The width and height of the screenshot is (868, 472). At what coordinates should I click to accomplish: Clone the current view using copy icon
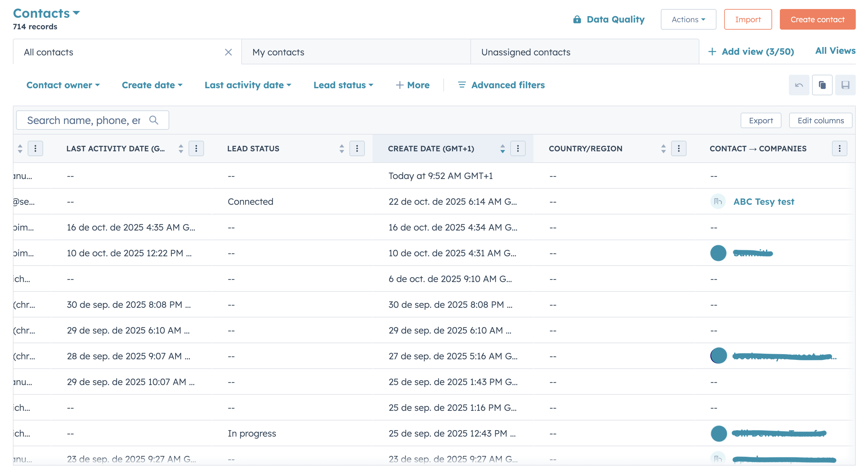[822, 85]
